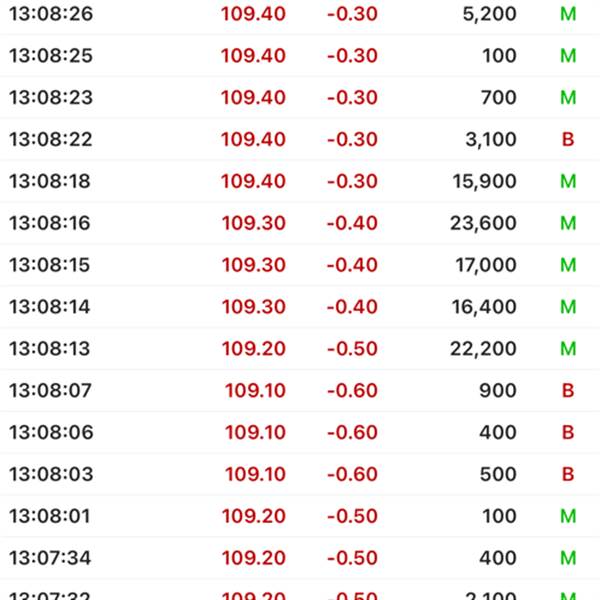Viewport: 600px width, 600px height.
Task: Tap the red B marker at 13:08:03
Action: 568,474
